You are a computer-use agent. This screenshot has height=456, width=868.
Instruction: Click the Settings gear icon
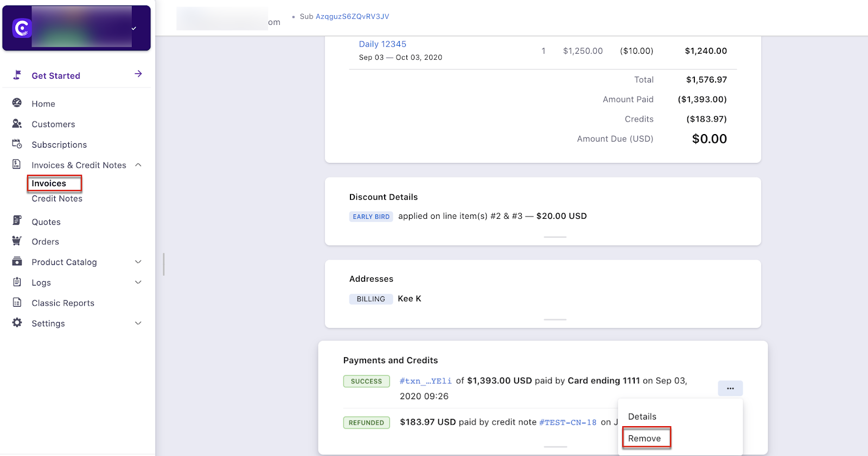(x=17, y=322)
